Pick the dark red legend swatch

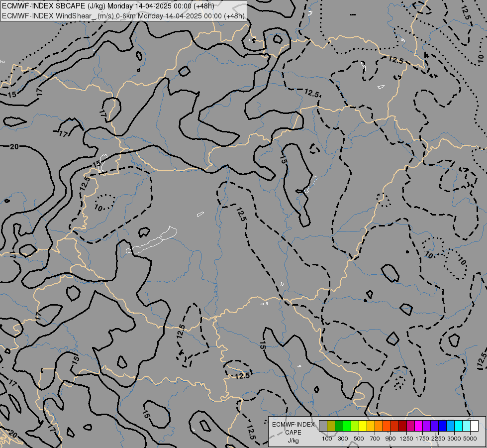[x=403, y=426]
